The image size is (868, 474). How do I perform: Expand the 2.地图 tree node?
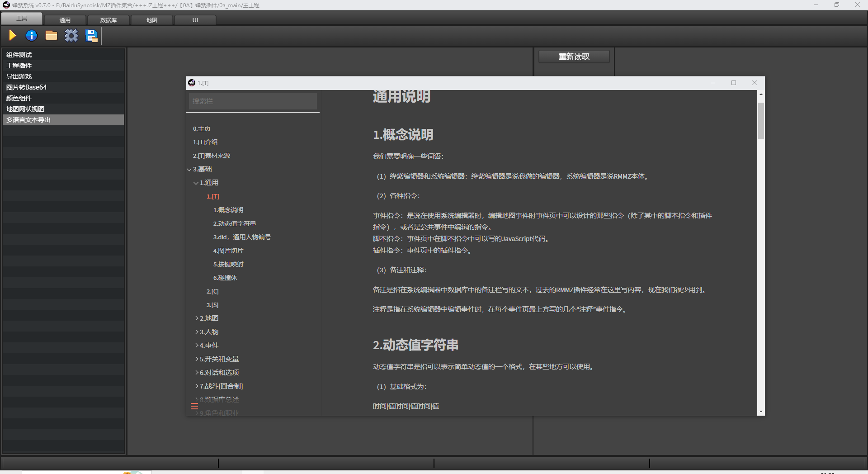(197, 318)
